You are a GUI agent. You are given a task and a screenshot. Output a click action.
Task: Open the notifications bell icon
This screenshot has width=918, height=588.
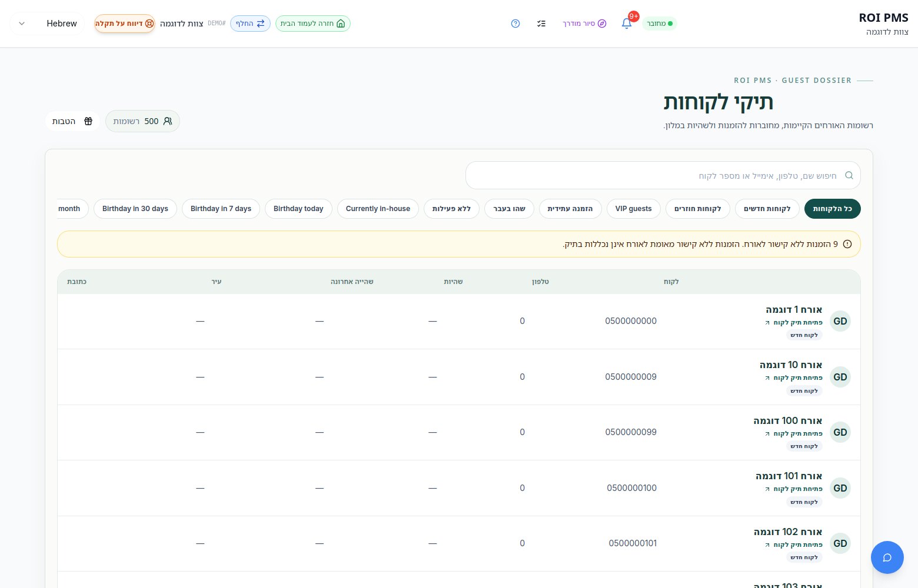tap(627, 24)
